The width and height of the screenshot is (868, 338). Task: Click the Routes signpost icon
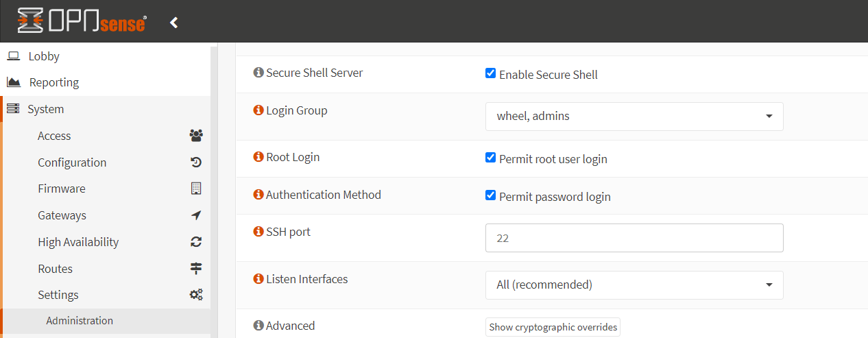click(196, 269)
